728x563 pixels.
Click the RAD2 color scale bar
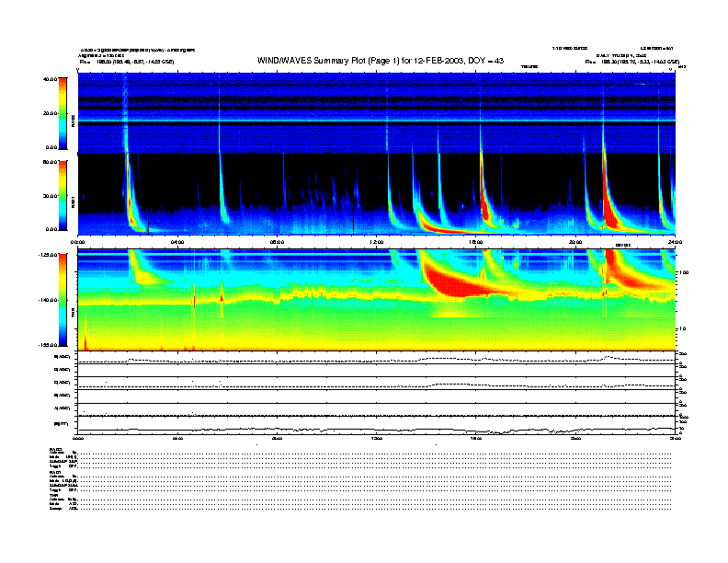point(63,113)
